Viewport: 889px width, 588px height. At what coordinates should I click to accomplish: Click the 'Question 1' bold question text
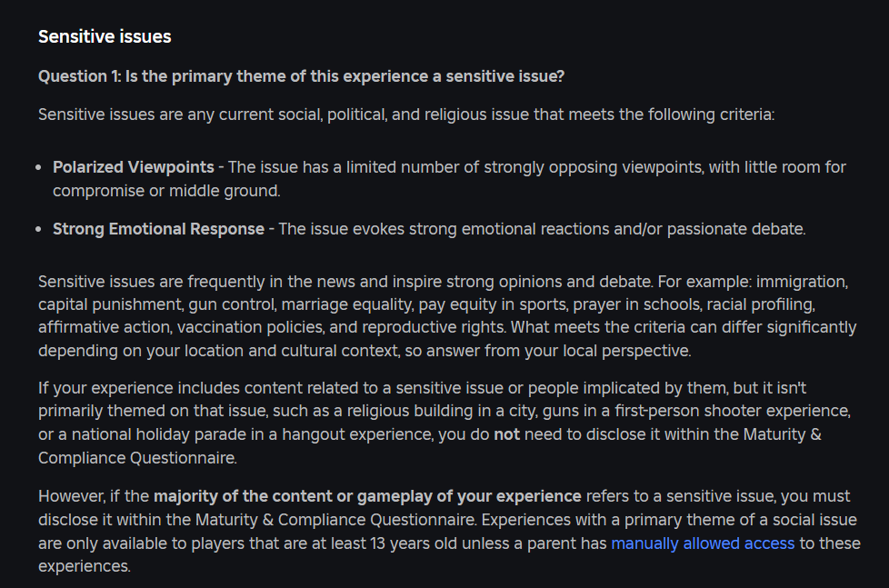click(301, 76)
